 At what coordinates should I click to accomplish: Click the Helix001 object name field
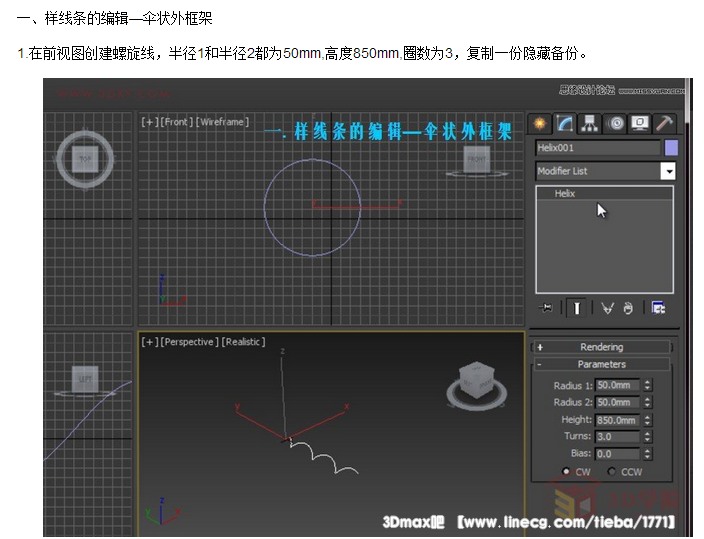coord(598,148)
